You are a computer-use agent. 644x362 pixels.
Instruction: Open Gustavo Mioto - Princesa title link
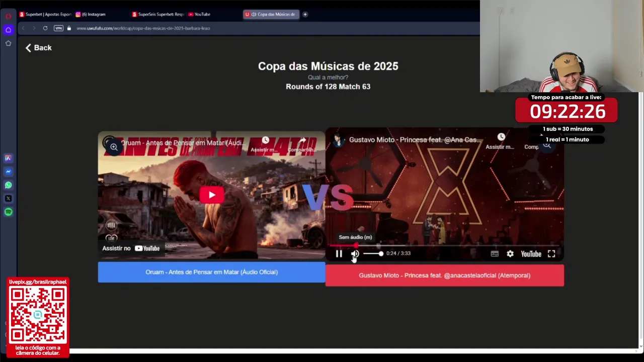(x=415, y=140)
